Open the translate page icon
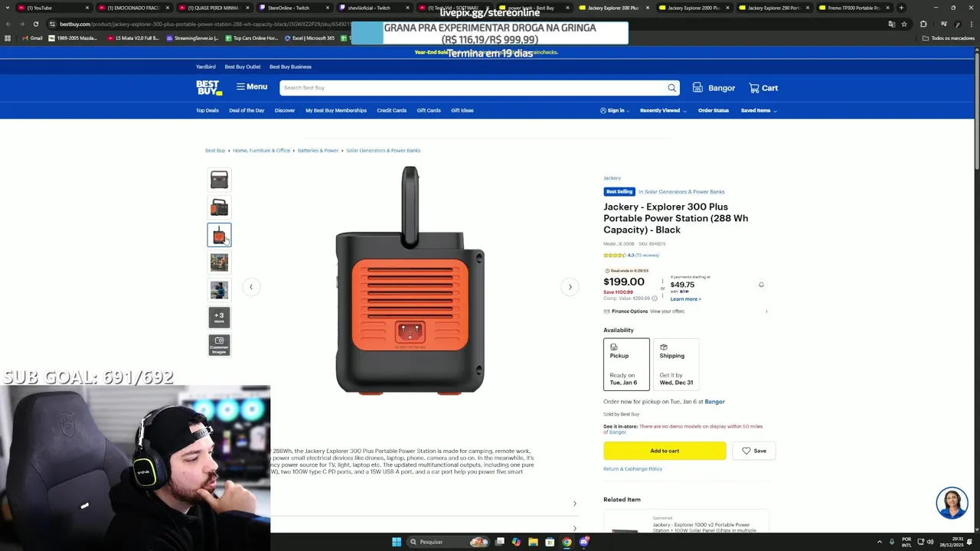Image resolution: width=980 pixels, height=551 pixels. click(891, 24)
